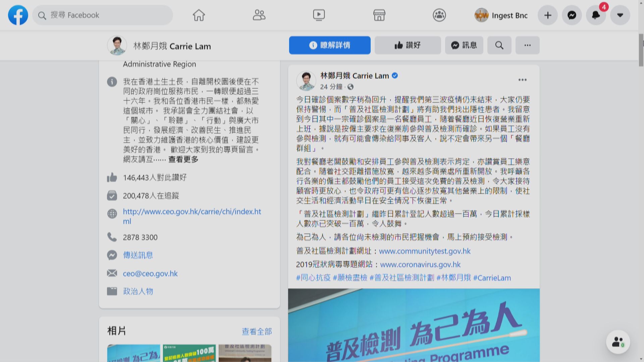Viewport: 644px width, 362px height.
Task: Click 查看更多 to expand the page description
Action: (183, 160)
